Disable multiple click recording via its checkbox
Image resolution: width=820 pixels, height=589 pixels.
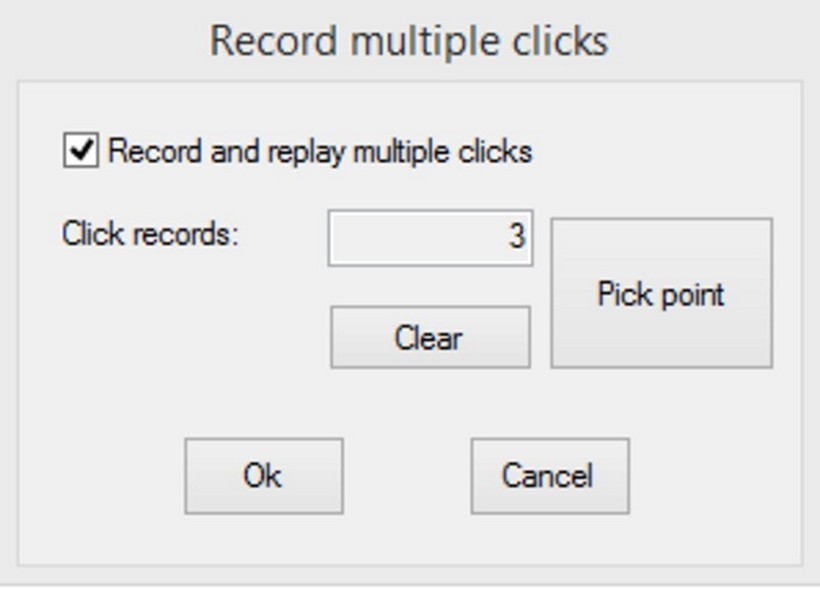[x=81, y=151]
